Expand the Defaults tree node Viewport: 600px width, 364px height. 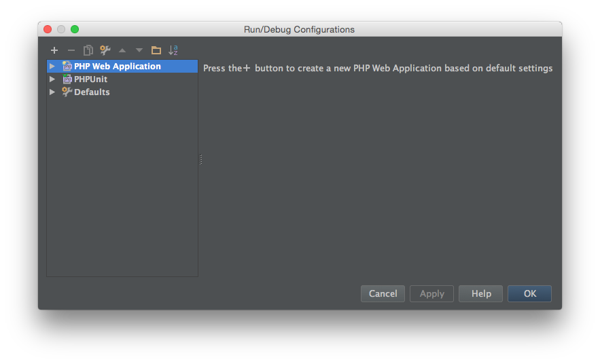coord(52,92)
